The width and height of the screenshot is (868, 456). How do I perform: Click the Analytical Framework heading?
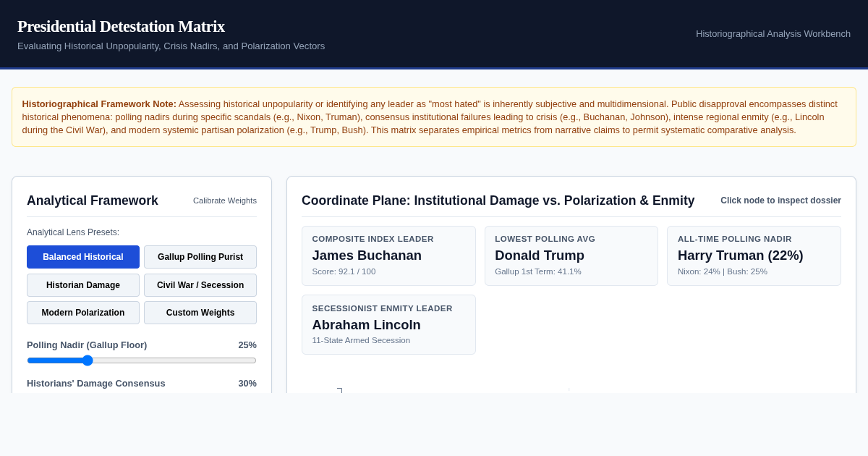click(93, 200)
